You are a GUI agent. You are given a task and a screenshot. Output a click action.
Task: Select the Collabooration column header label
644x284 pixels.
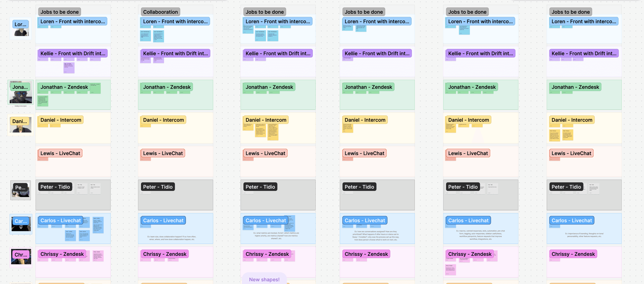coord(160,12)
